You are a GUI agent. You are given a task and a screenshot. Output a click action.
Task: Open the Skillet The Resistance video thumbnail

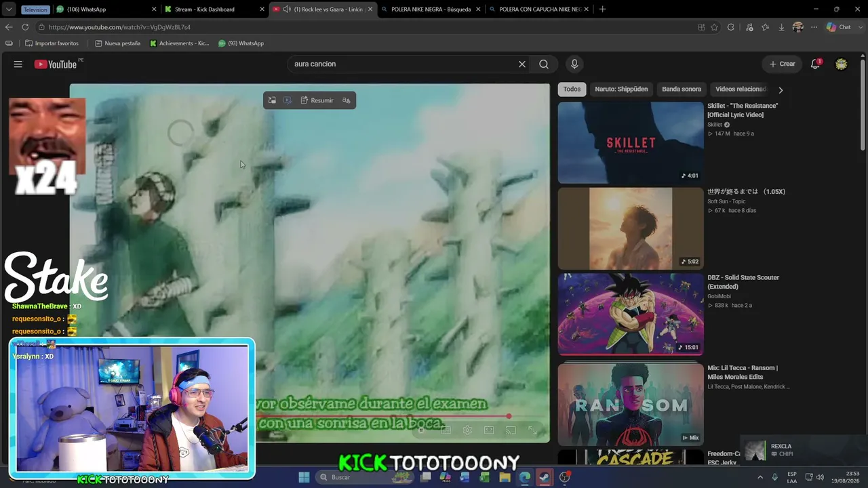click(x=631, y=142)
